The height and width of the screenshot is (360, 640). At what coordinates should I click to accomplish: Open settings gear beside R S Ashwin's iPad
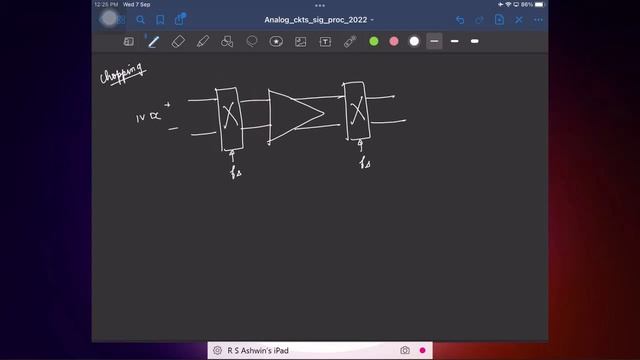click(218, 350)
